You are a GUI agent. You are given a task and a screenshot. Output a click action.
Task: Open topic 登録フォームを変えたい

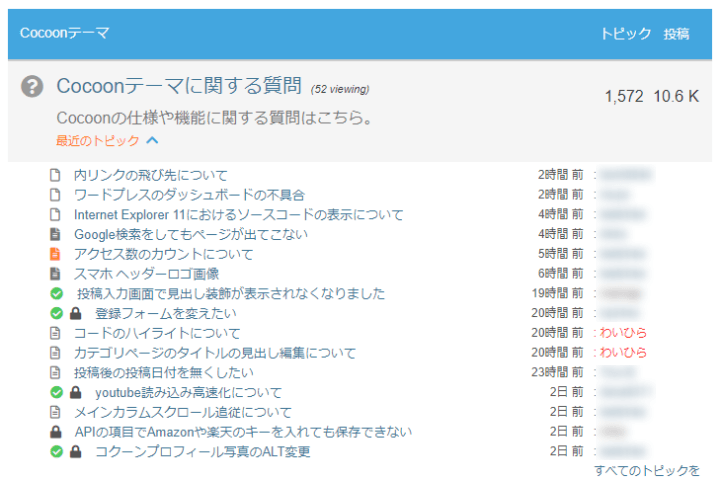click(166, 313)
